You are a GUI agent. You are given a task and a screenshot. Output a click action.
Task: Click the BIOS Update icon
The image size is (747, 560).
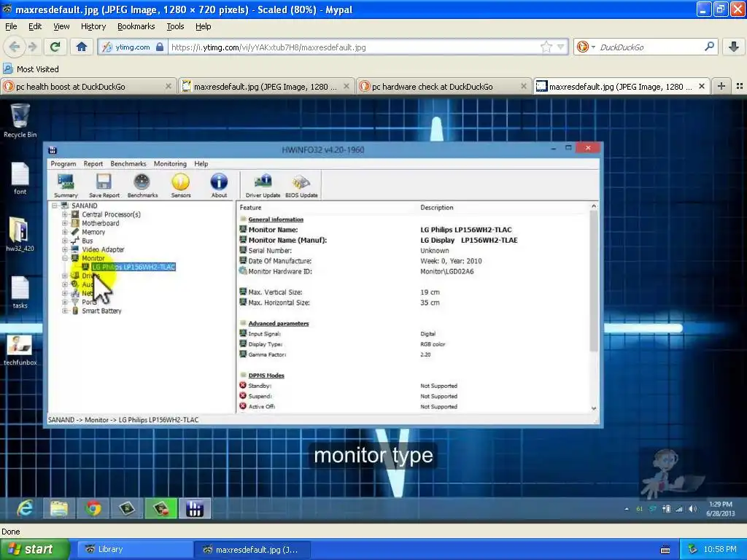point(301,186)
